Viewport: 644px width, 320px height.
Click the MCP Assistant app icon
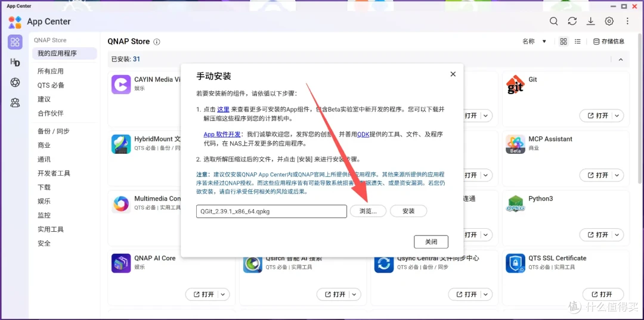(515, 144)
